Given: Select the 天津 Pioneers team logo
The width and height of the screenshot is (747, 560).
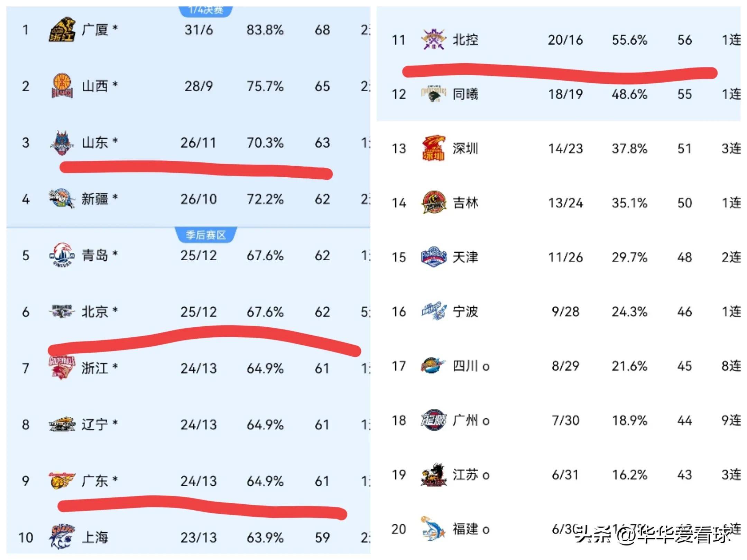Looking at the screenshot, I should (434, 257).
